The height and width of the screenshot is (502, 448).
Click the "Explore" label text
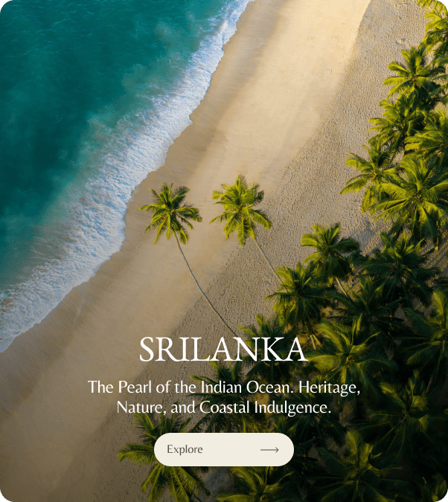point(185,449)
